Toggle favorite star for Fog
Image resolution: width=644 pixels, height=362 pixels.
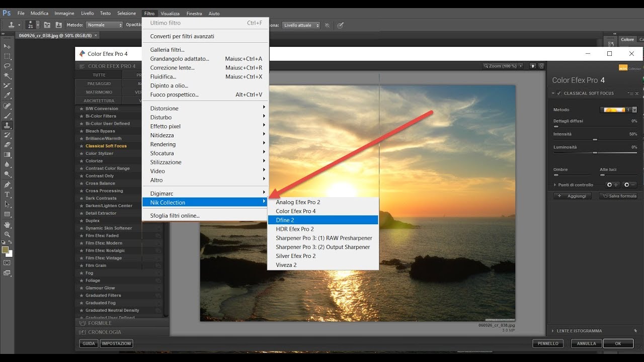click(82, 273)
